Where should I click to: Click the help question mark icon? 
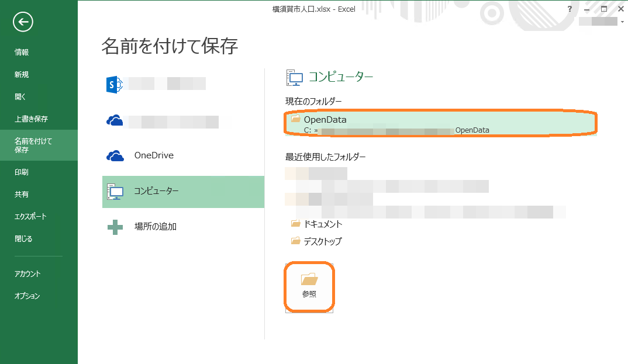point(570,9)
